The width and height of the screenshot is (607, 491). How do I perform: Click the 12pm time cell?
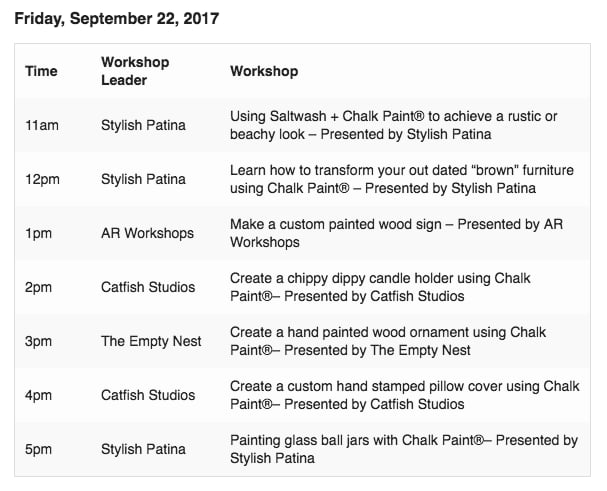click(x=42, y=179)
